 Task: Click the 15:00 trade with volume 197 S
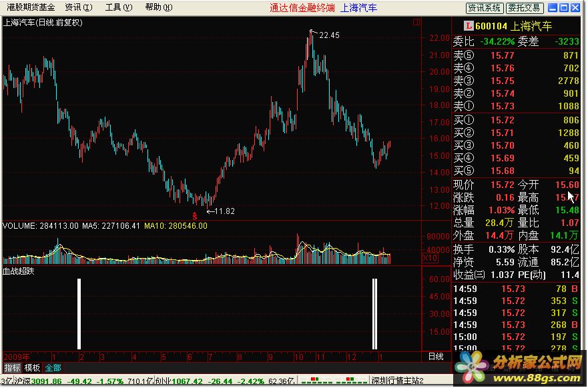coord(516,337)
